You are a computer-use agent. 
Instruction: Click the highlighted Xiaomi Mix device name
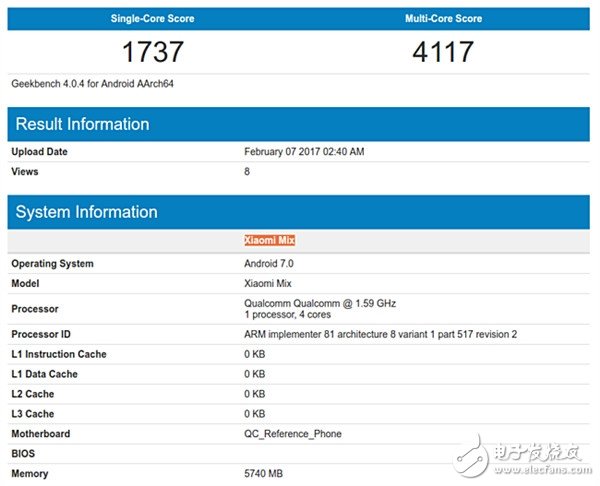(270, 240)
